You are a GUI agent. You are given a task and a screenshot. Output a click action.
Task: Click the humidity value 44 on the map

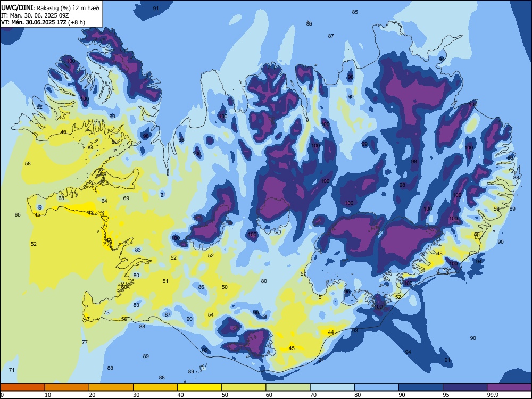click(331, 332)
